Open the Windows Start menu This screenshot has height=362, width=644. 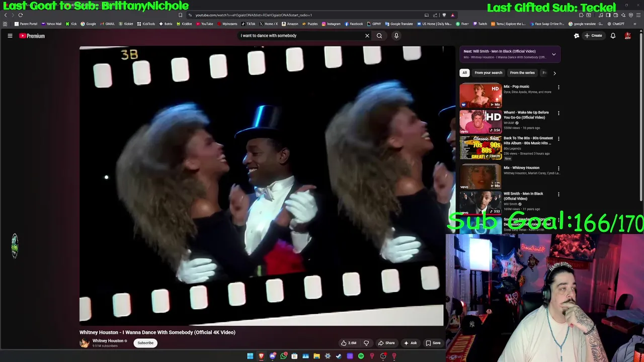point(250,356)
